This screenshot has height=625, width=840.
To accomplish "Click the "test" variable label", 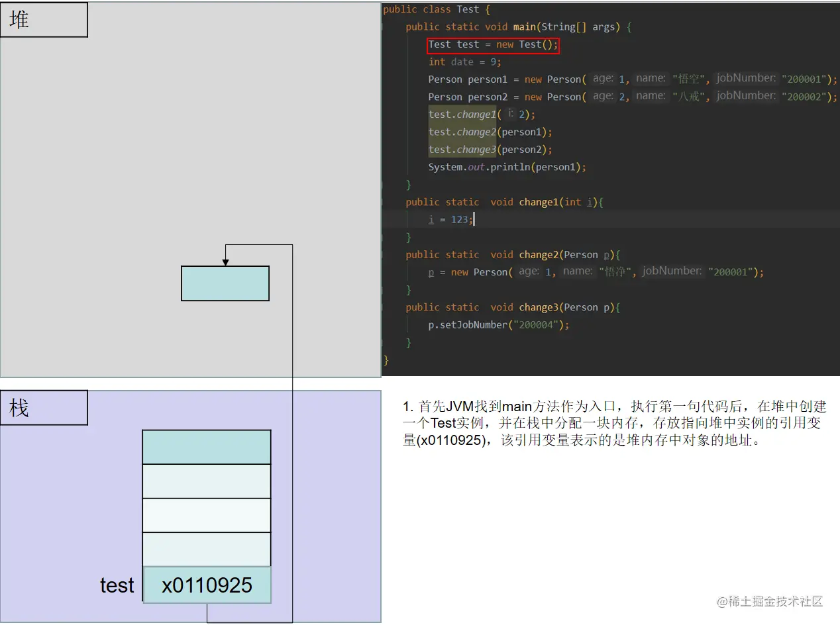I will click(117, 585).
